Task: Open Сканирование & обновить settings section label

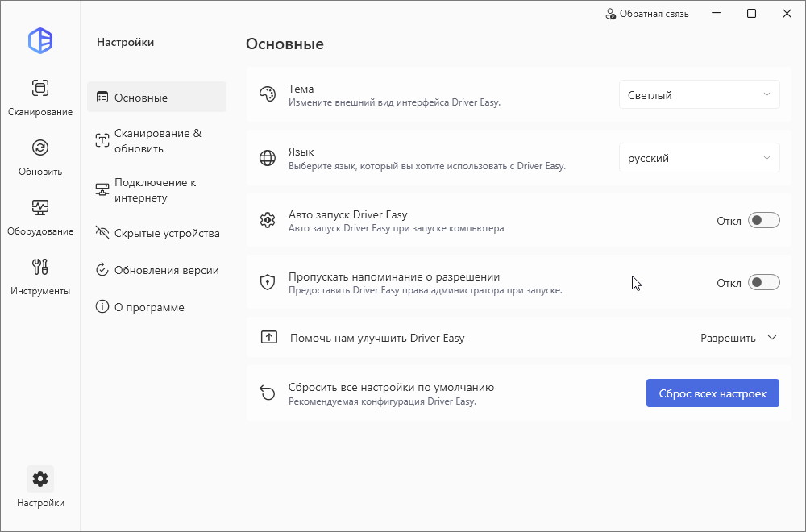Action: [158, 141]
